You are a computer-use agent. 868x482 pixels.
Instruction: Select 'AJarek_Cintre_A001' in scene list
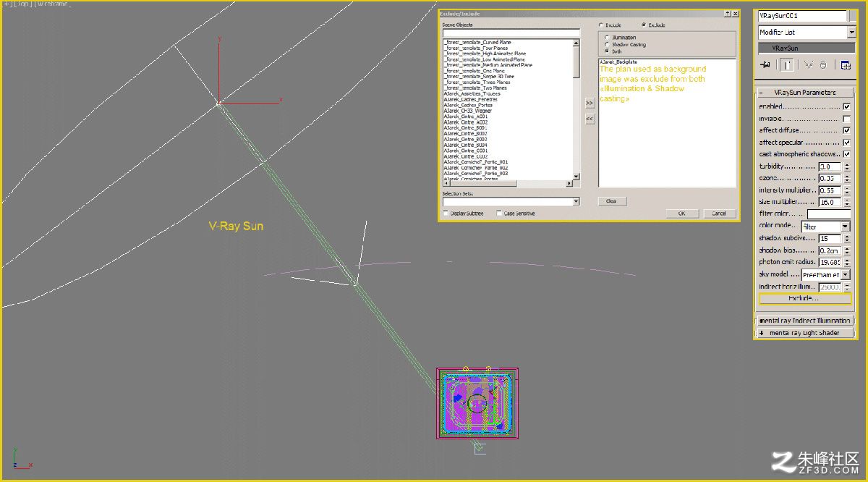coord(465,117)
